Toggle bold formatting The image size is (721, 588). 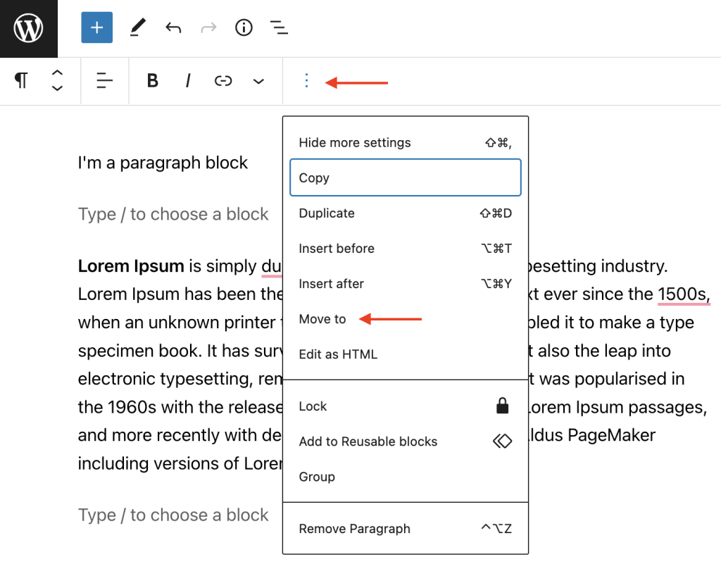[x=152, y=81]
